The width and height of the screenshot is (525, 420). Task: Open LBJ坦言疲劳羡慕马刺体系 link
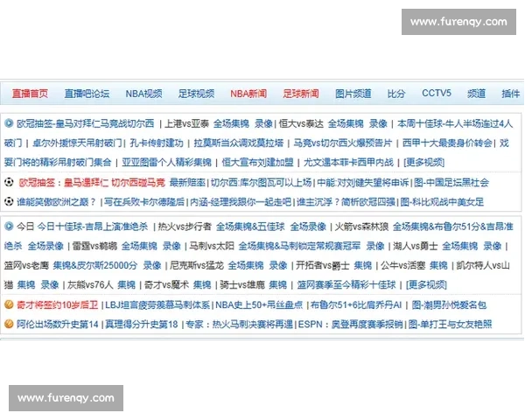pos(157,305)
